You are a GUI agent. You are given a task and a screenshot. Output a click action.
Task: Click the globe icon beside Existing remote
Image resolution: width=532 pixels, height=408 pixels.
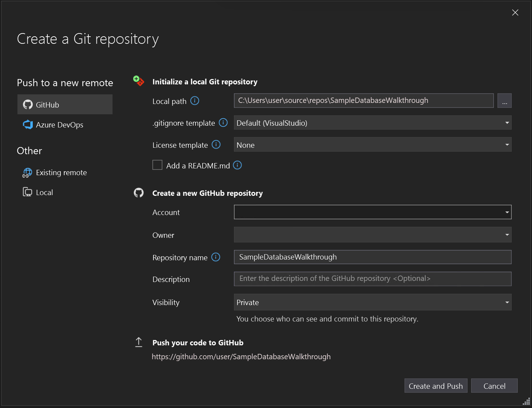(x=27, y=172)
